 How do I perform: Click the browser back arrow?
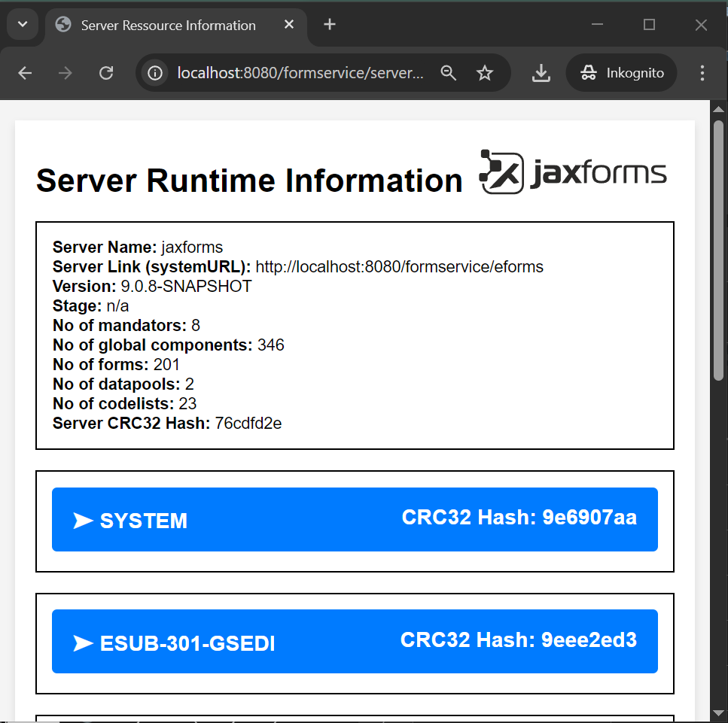pos(26,73)
